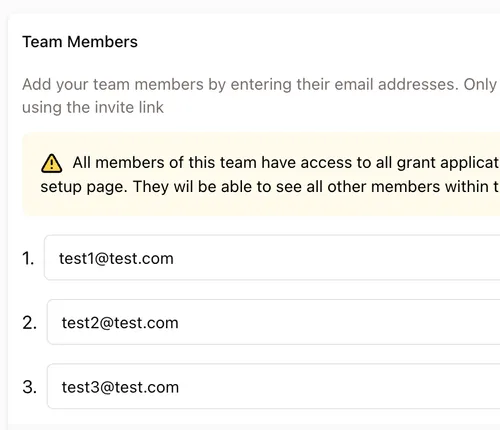Click the 'All members of this team' warning line
This screenshot has width=500, height=430.
coord(286,163)
